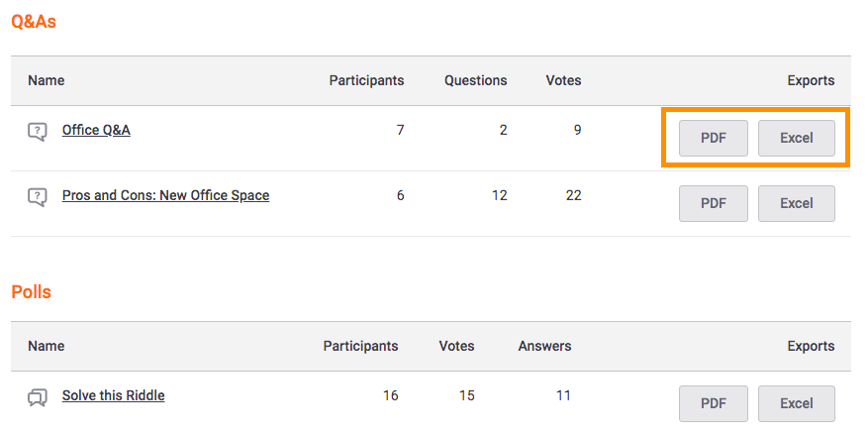Open Pros and Cons: New Office Space

click(165, 195)
